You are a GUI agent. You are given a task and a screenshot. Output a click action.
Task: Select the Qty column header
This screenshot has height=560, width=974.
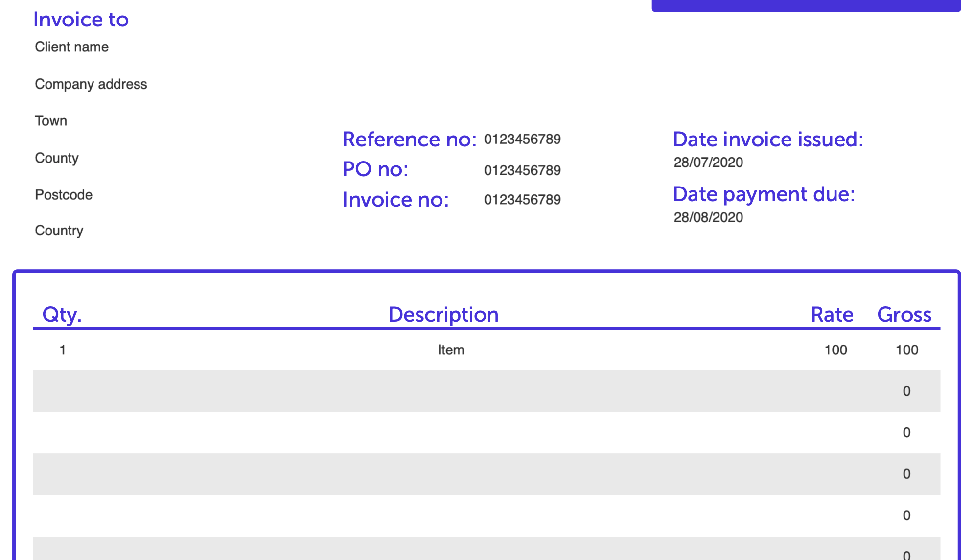[x=62, y=315]
